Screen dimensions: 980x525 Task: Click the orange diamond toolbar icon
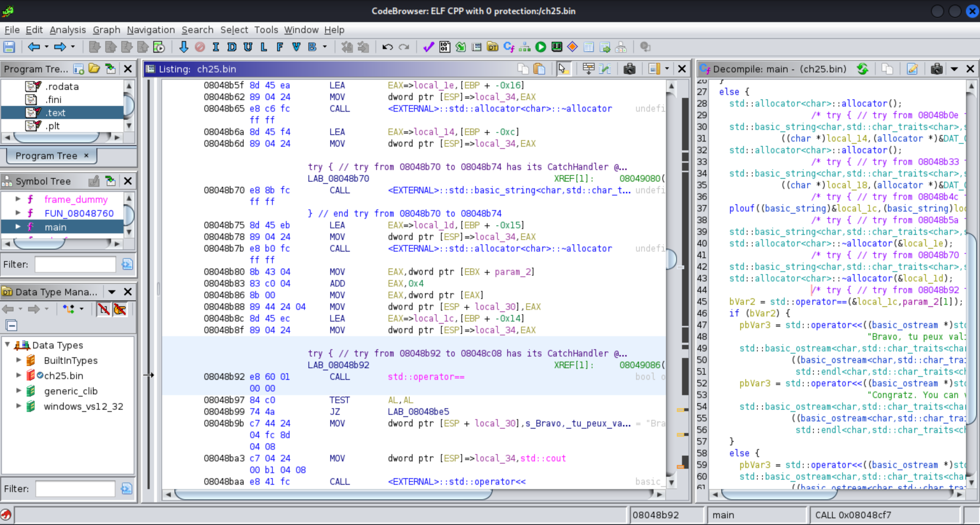572,47
